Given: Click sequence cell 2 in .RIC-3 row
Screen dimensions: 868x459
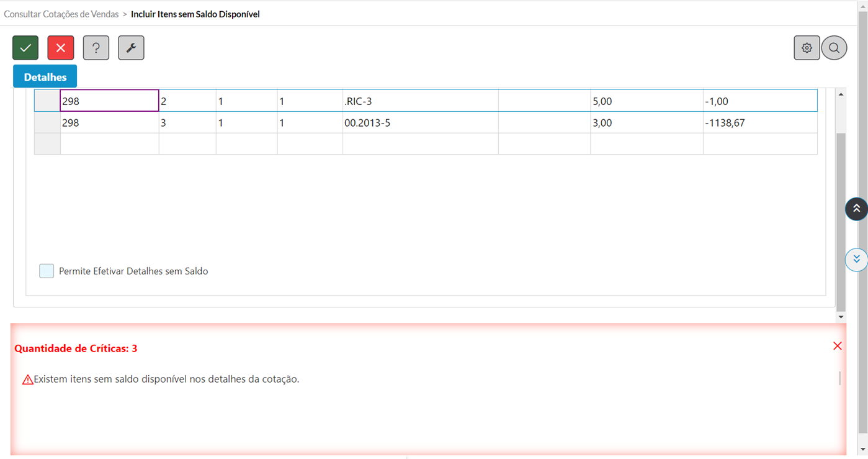Looking at the screenshot, I should (x=187, y=101).
